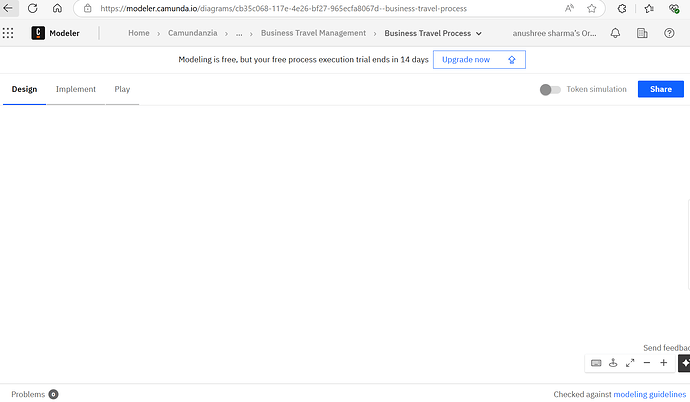This screenshot has height=402, width=690.
Task: Reset the diagram viewport
Action: [x=614, y=363]
